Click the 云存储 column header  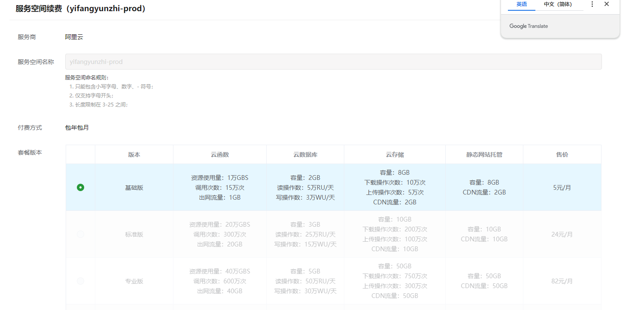click(x=395, y=155)
